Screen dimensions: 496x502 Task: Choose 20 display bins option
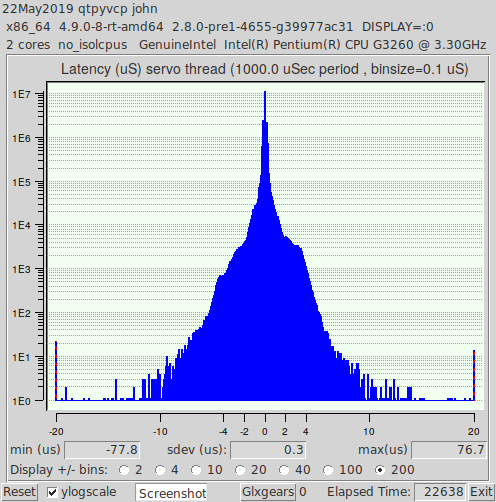(x=240, y=470)
